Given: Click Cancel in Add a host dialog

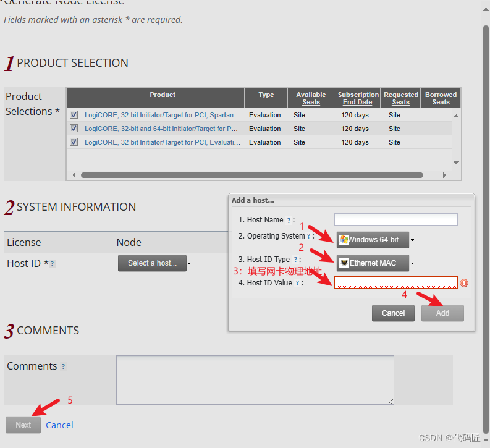Looking at the screenshot, I should point(393,313).
